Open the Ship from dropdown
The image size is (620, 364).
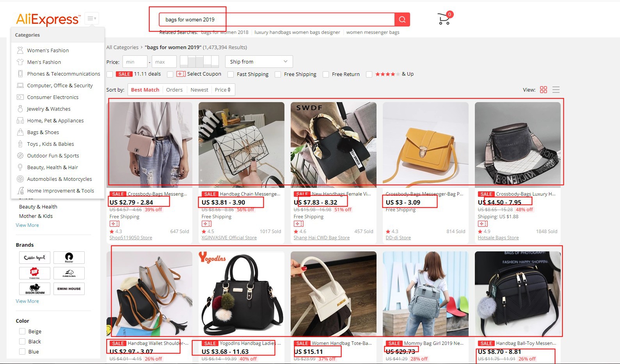pyautogui.click(x=259, y=62)
